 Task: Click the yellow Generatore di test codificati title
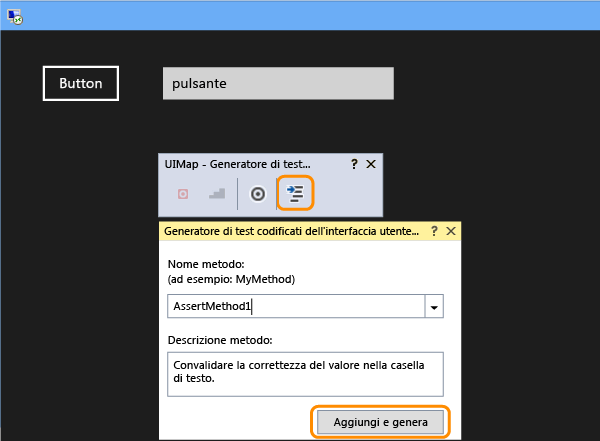point(292,231)
